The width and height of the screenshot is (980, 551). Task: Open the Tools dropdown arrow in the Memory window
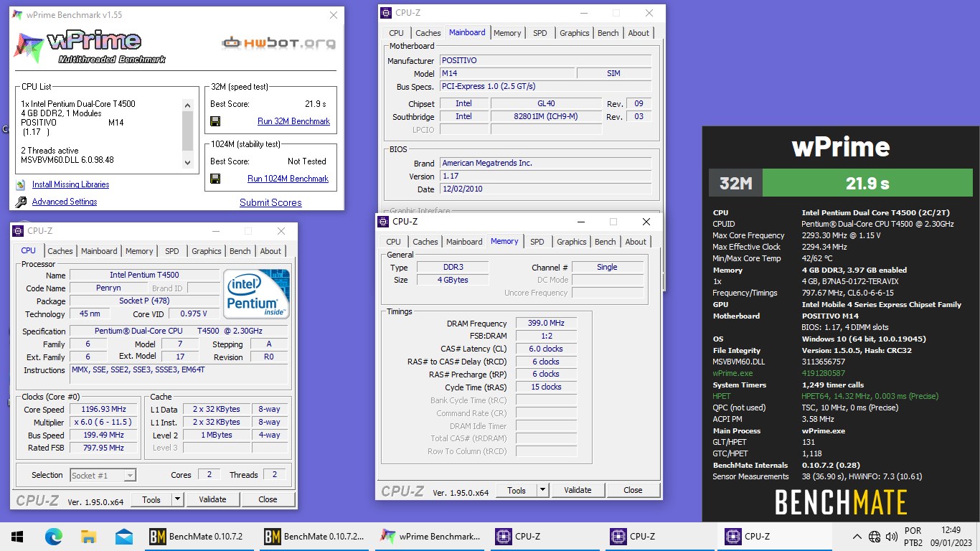point(542,490)
